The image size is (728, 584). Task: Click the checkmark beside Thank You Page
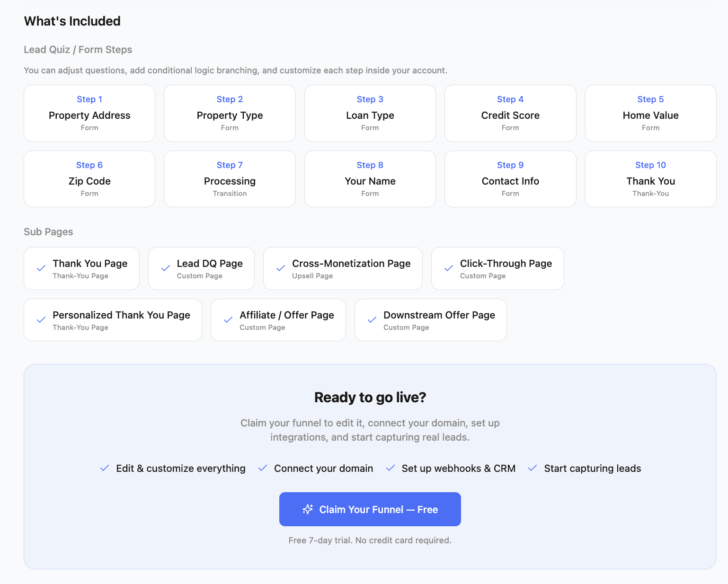click(x=41, y=268)
